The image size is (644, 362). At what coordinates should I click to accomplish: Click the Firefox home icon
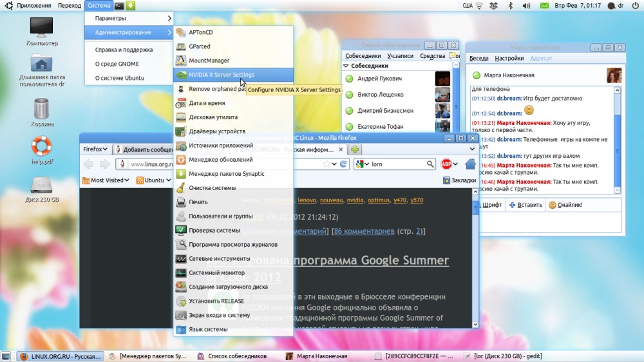470,164
